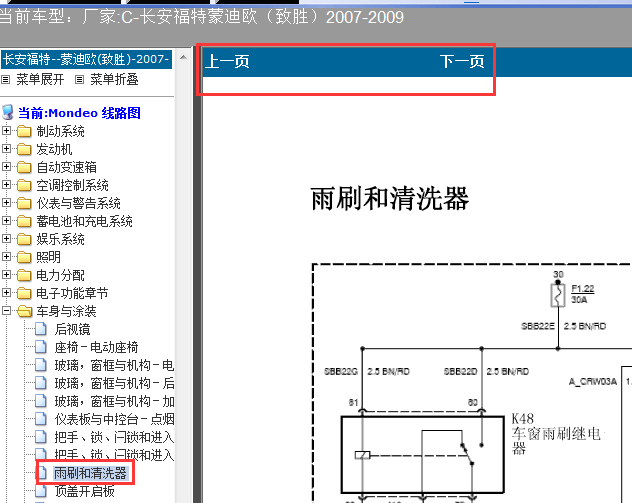Expand the 仪表与警告系统 folder
This screenshot has height=503, width=632.
pos(6,202)
